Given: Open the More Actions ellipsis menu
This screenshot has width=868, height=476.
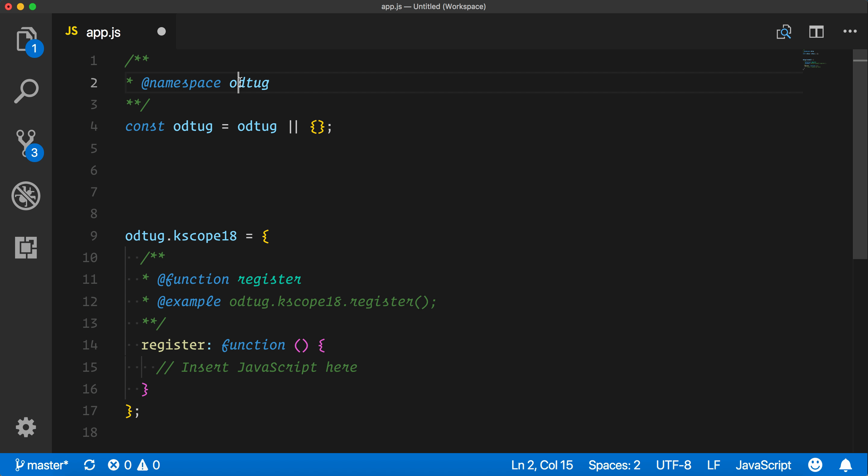Looking at the screenshot, I should [850, 31].
